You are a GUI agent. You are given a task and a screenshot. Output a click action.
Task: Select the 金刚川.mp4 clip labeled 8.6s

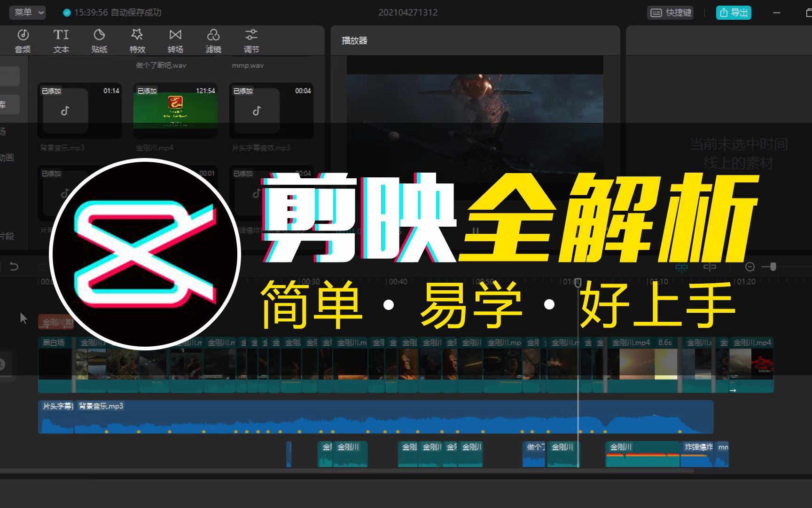642,365
